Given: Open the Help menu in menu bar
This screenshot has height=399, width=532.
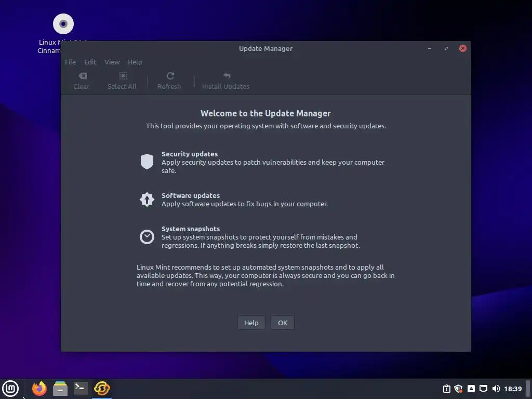Looking at the screenshot, I should [x=135, y=62].
